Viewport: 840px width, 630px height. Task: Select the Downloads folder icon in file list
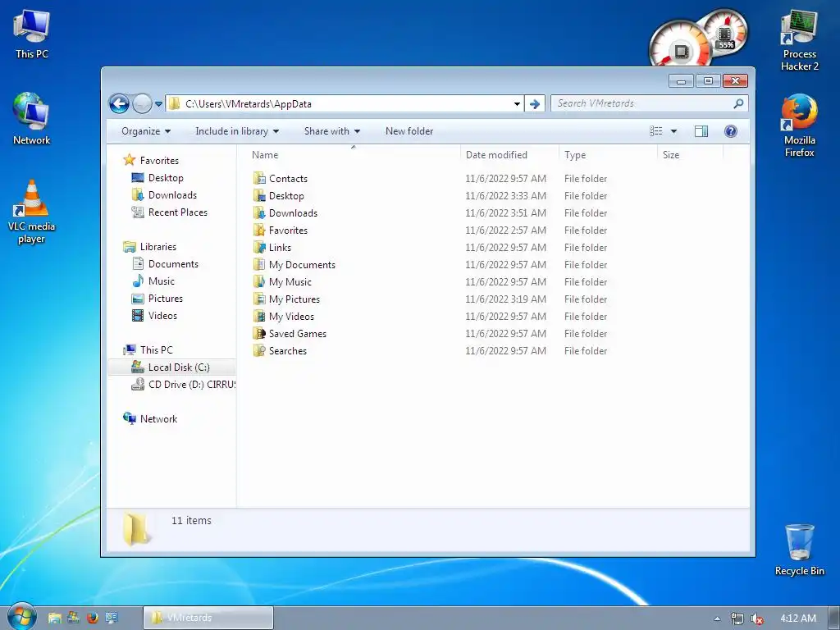(x=259, y=212)
